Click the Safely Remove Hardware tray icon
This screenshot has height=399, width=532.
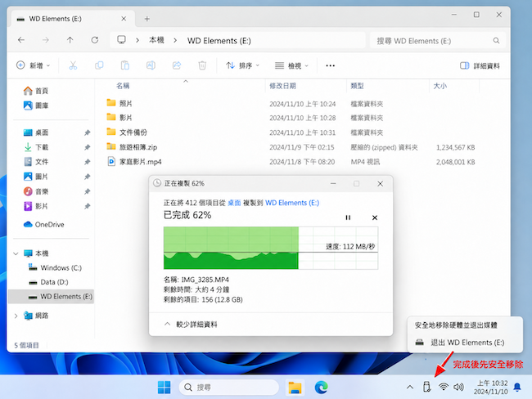(x=427, y=387)
